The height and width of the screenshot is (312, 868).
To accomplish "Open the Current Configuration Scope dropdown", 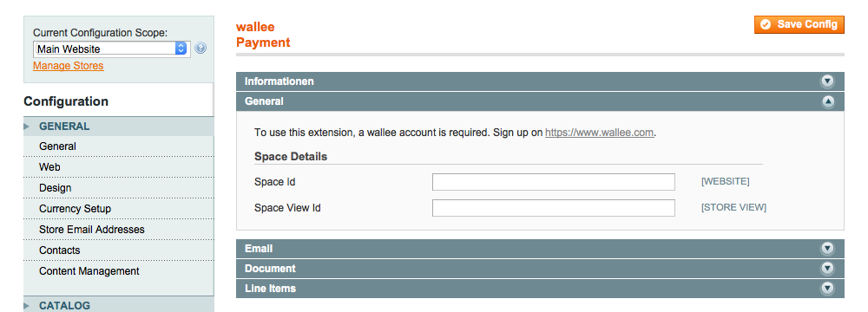I will [112, 49].
